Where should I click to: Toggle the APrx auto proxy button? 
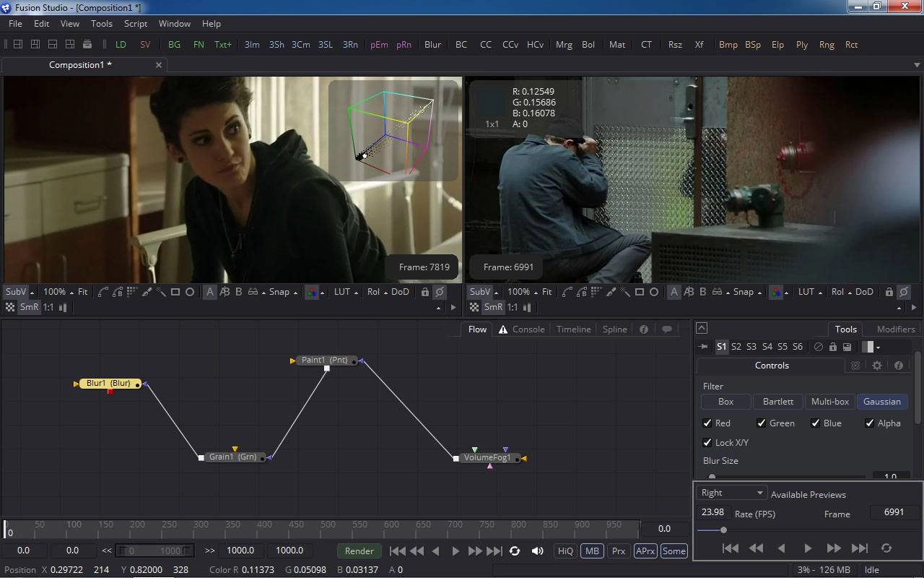click(645, 551)
